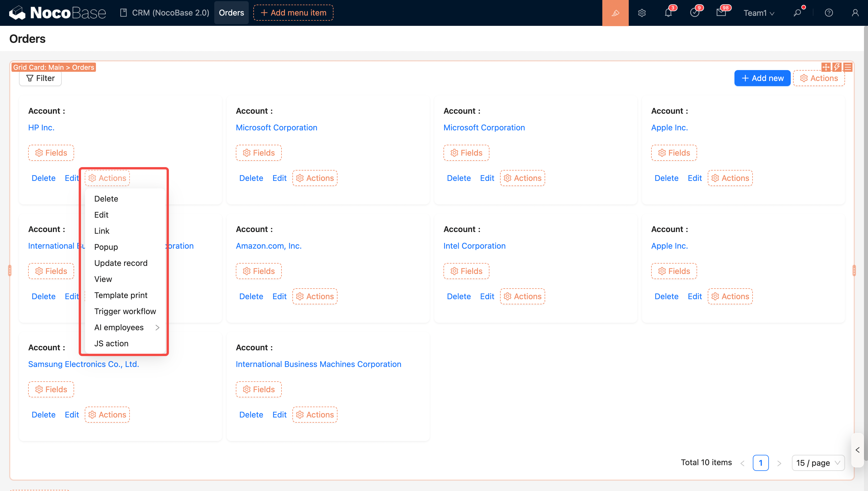This screenshot has width=868, height=491.
Task: Open the block hamburger settings menu
Action: click(x=848, y=67)
